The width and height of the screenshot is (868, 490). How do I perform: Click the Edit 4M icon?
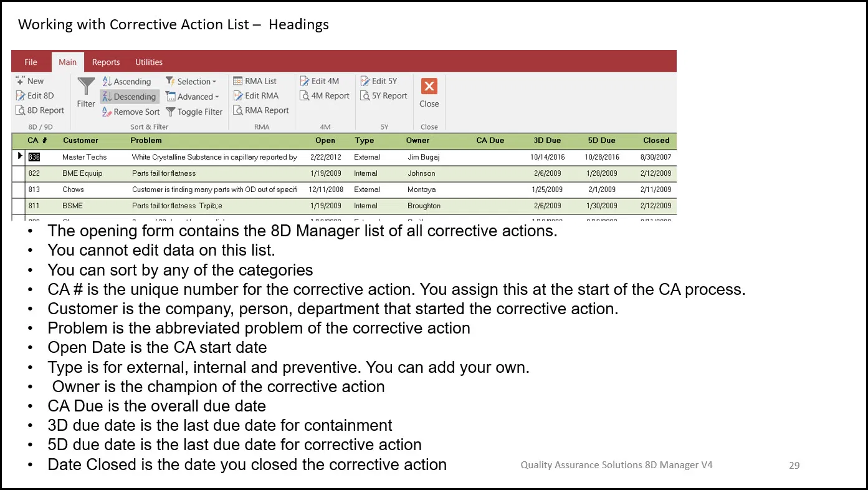[x=305, y=81]
